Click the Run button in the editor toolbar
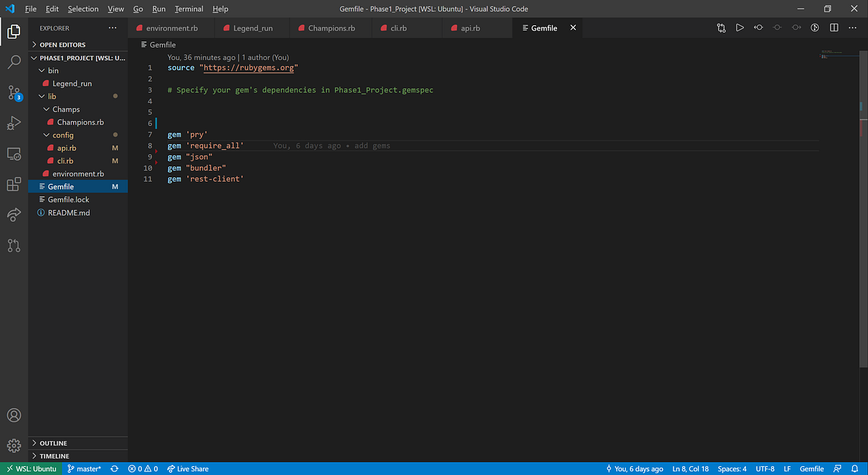Image resolution: width=868 pixels, height=475 pixels. tap(739, 27)
